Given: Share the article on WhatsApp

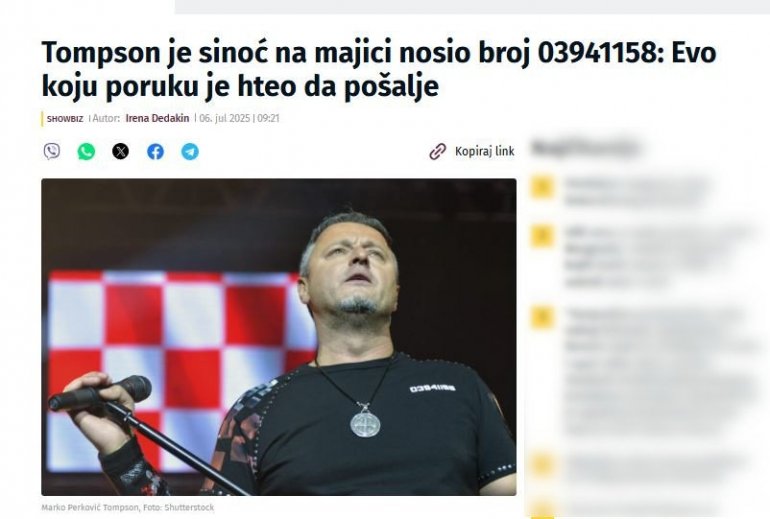Looking at the screenshot, I should [x=86, y=151].
